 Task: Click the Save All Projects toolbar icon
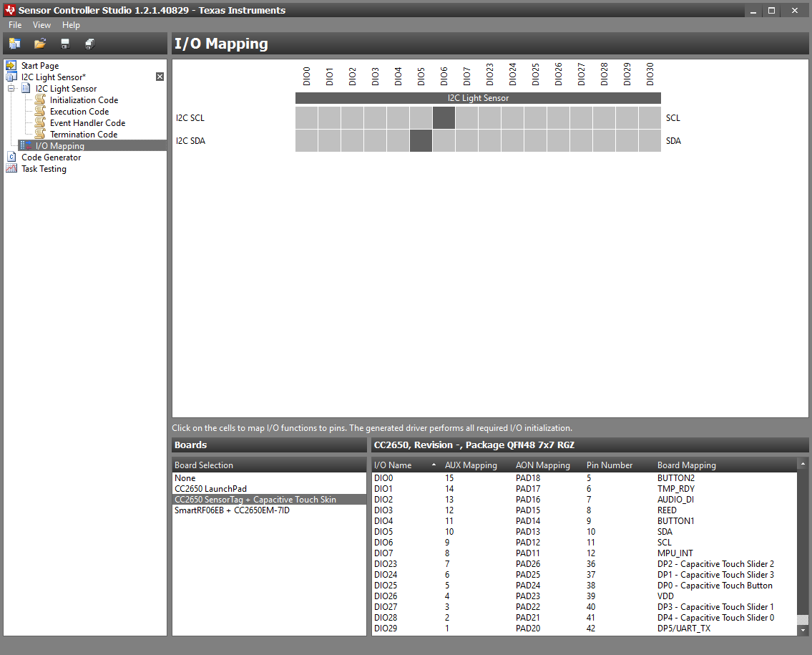[x=89, y=44]
